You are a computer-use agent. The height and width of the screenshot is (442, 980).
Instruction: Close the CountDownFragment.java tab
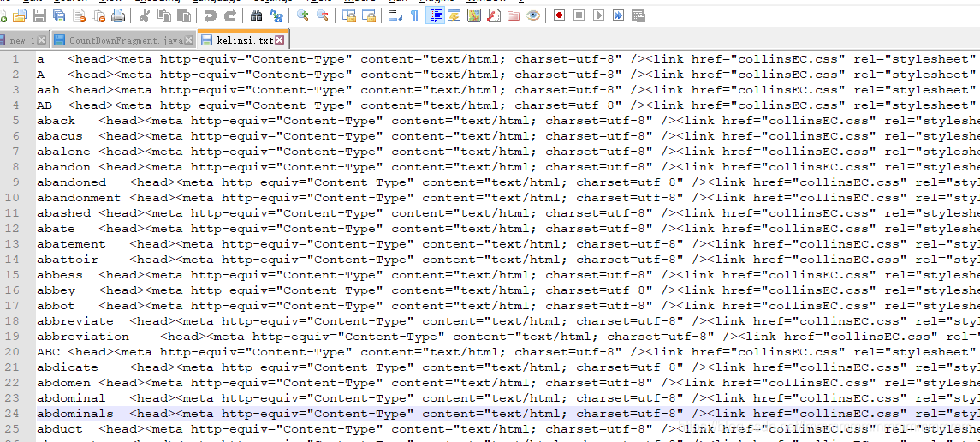[x=189, y=40]
